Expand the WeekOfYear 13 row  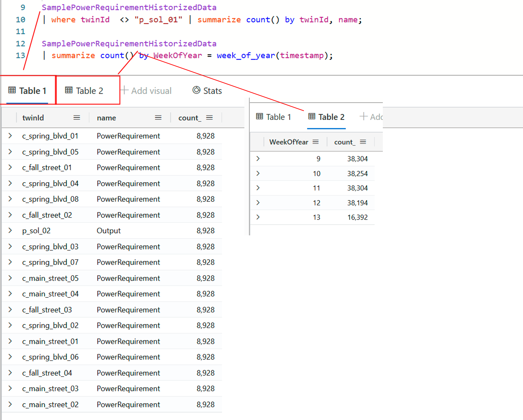pos(258,217)
